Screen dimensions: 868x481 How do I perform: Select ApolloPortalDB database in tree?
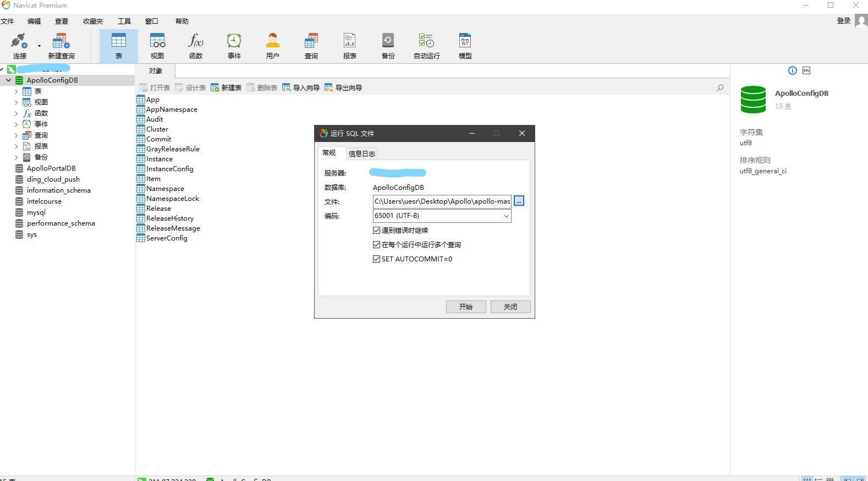(51, 168)
